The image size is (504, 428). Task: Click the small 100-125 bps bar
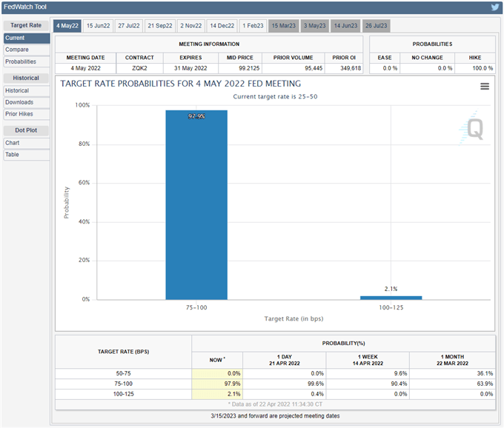(x=391, y=298)
